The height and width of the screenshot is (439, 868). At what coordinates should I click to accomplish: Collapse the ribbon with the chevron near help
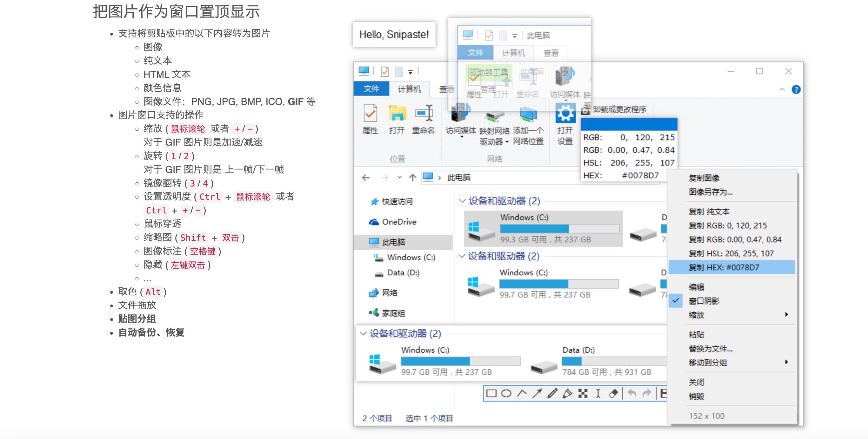[782, 89]
